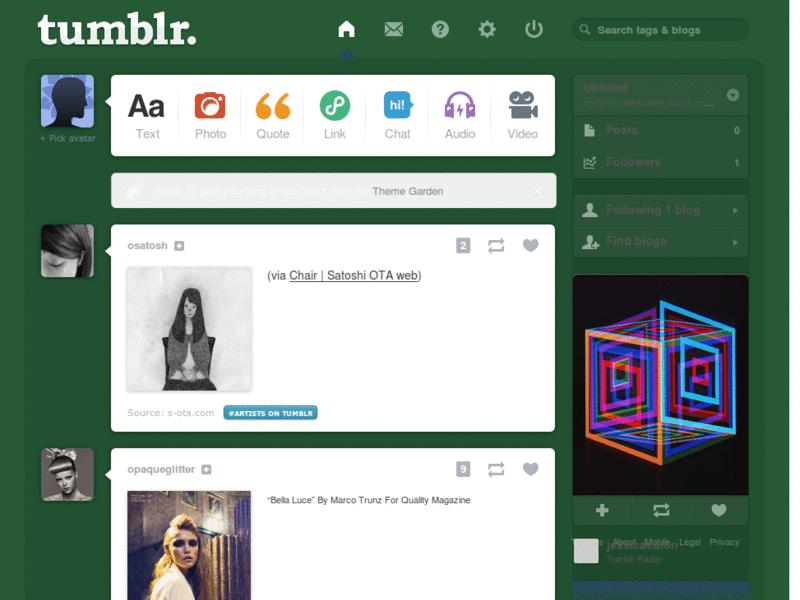Screen dimensions: 800x600
Task: Click the osatosh avatar picture
Action: (x=67, y=251)
